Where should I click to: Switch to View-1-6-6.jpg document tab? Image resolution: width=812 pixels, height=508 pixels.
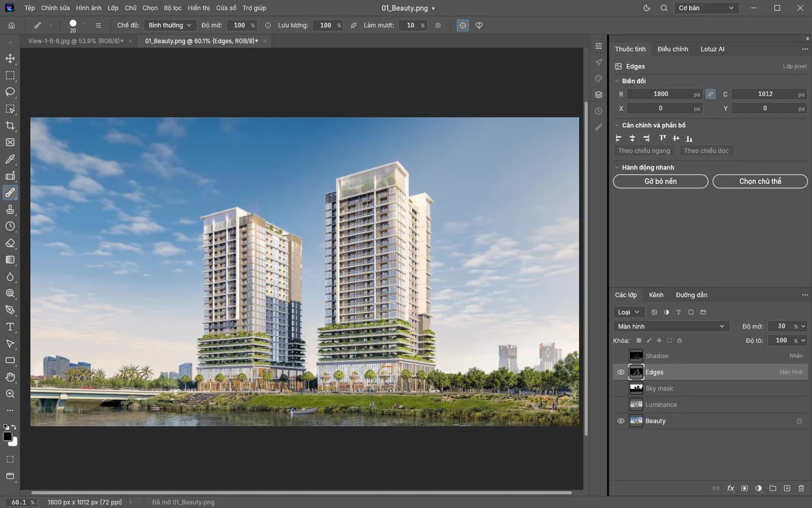[76, 41]
